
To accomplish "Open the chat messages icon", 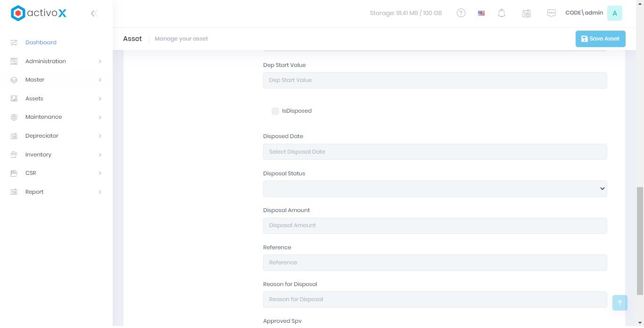I will (x=551, y=13).
